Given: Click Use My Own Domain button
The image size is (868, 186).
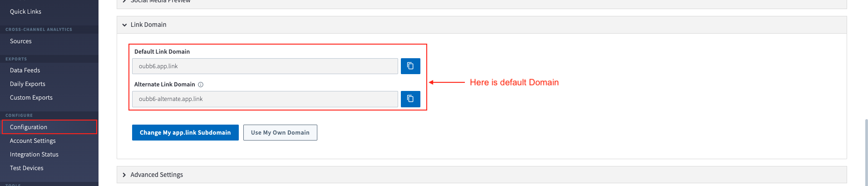Looking at the screenshot, I should (280, 132).
